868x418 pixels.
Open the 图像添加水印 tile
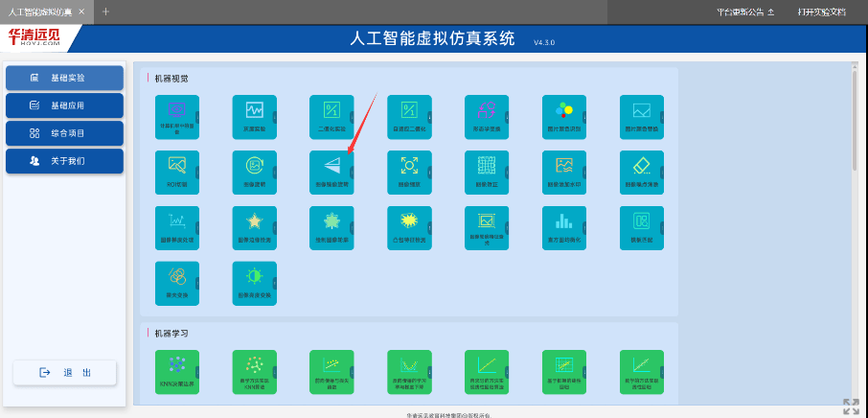(x=564, y=173)
